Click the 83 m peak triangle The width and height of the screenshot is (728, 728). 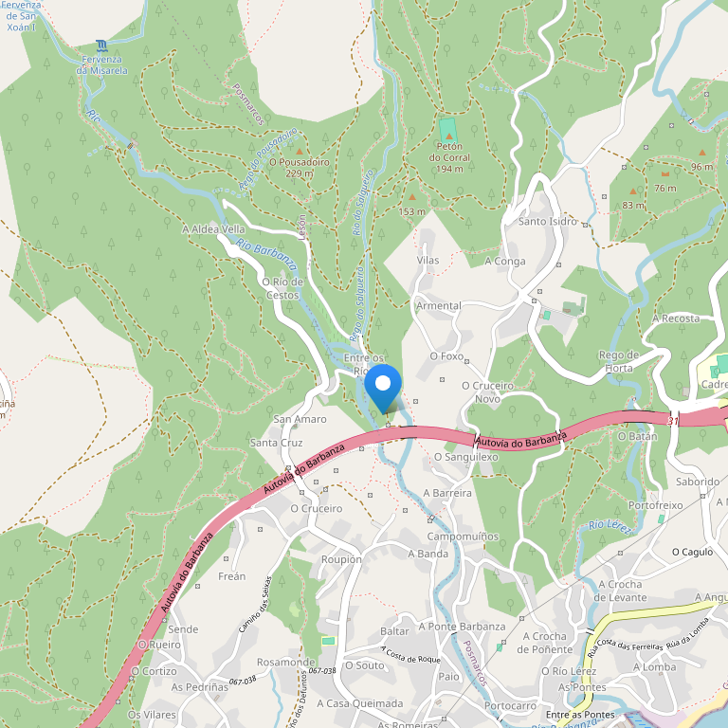pos(633,191)
